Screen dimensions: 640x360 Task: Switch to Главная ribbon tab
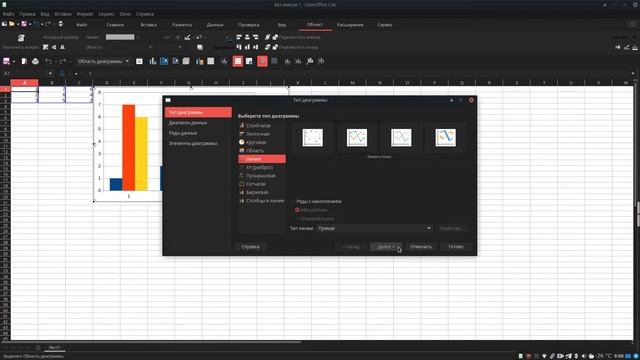click(x=115, y=25)
